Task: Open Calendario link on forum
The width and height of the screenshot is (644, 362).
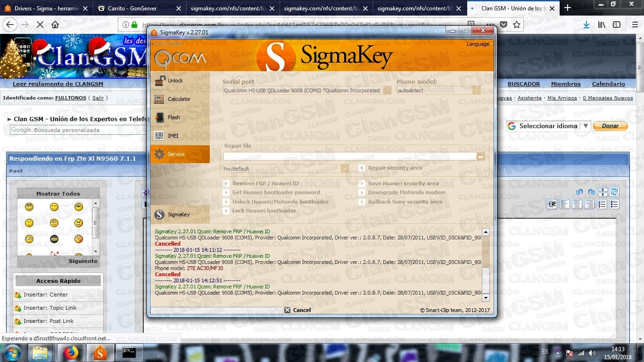Action: [609, 84]
